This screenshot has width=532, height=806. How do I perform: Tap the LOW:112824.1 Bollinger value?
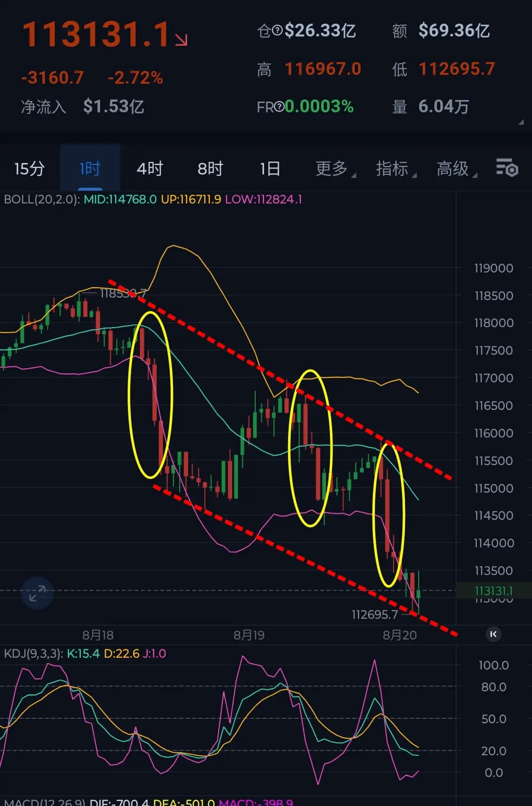[264, 200]
